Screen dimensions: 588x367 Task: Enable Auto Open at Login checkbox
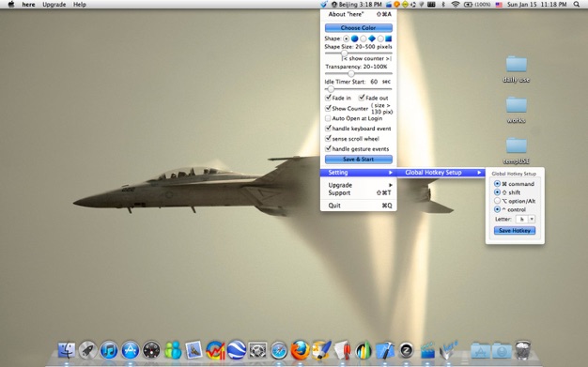coord(328,118)
